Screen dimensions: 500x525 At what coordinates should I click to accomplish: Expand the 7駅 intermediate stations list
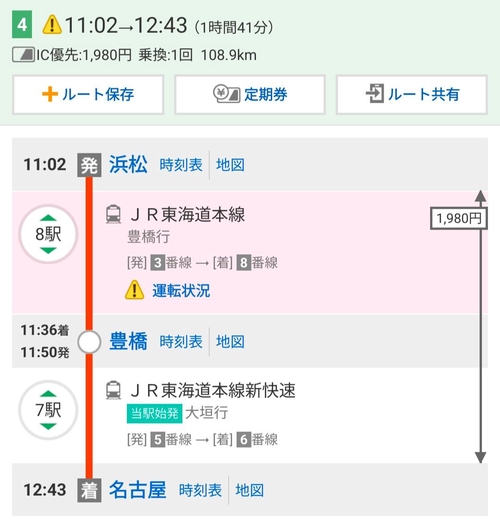coord(48,410)
